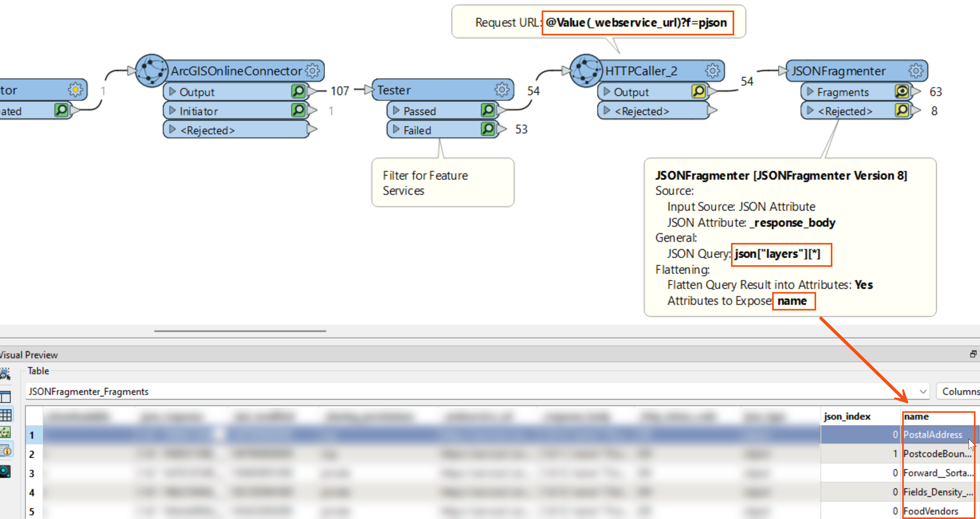This screenshot has width=980, height=519.
Task: Click eye inspect icon on Fragments port
Action: click(902, 91)
